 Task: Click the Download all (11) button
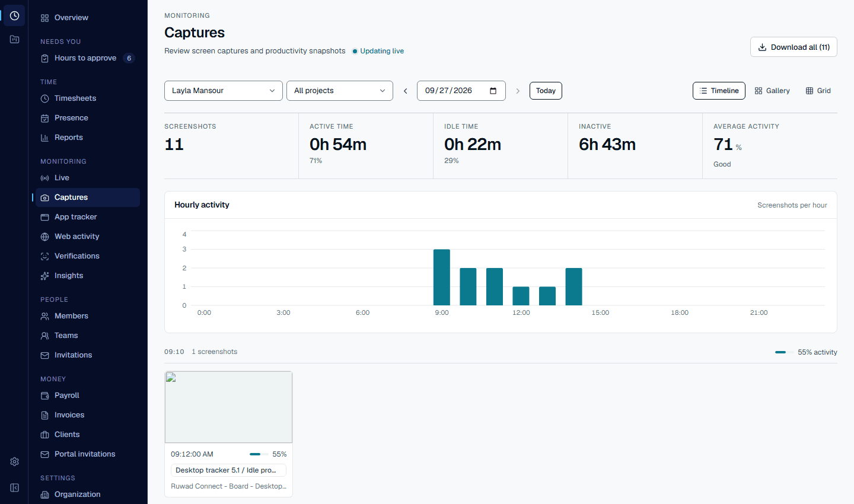click(794, 47)
